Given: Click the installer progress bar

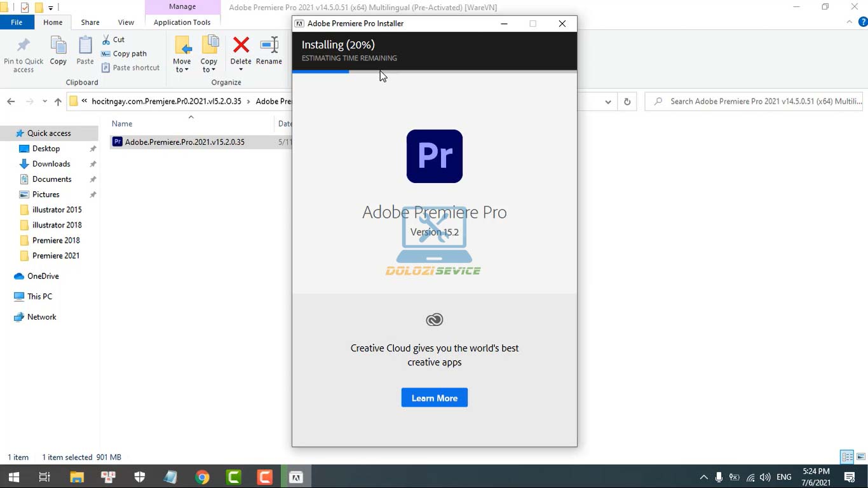Looking at the screenshot, I should point(435,72).
